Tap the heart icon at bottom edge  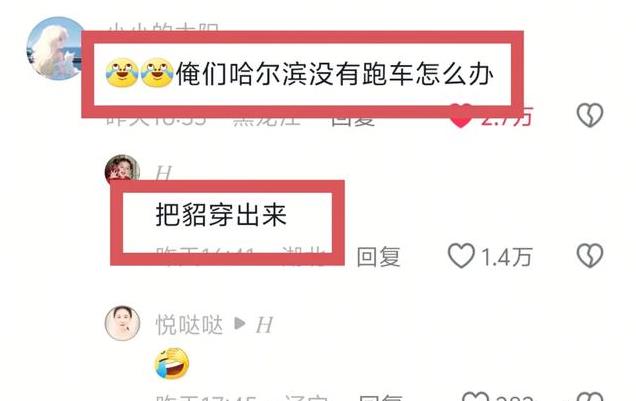pyautogui.click(x=475, y=396)
